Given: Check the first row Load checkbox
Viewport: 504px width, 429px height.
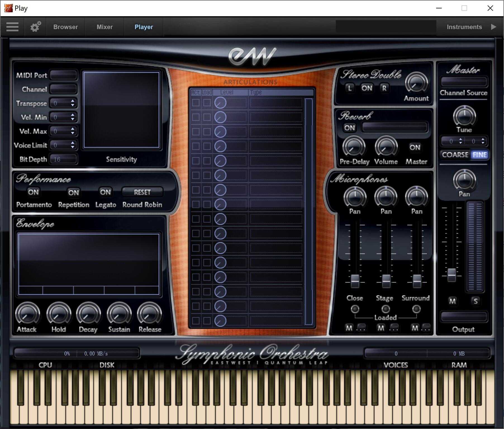Looking at the screenshot, I should 207,103.
